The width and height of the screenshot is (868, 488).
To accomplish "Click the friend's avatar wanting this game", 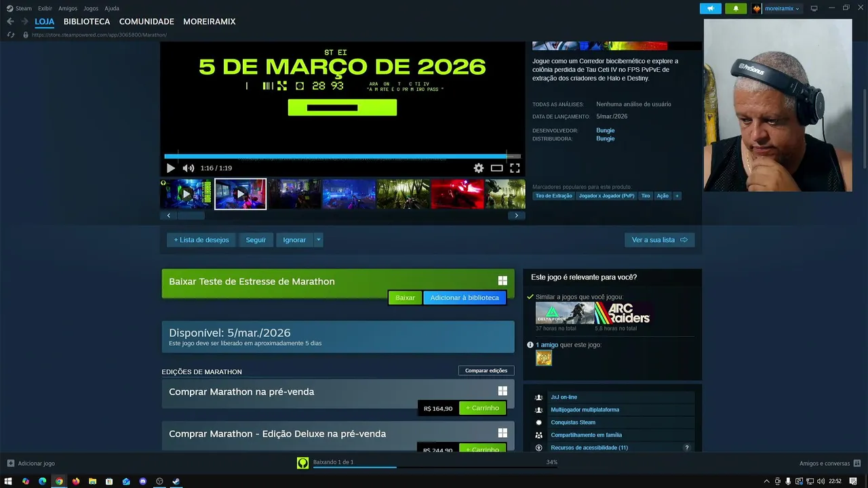I will tap(544, 358).
